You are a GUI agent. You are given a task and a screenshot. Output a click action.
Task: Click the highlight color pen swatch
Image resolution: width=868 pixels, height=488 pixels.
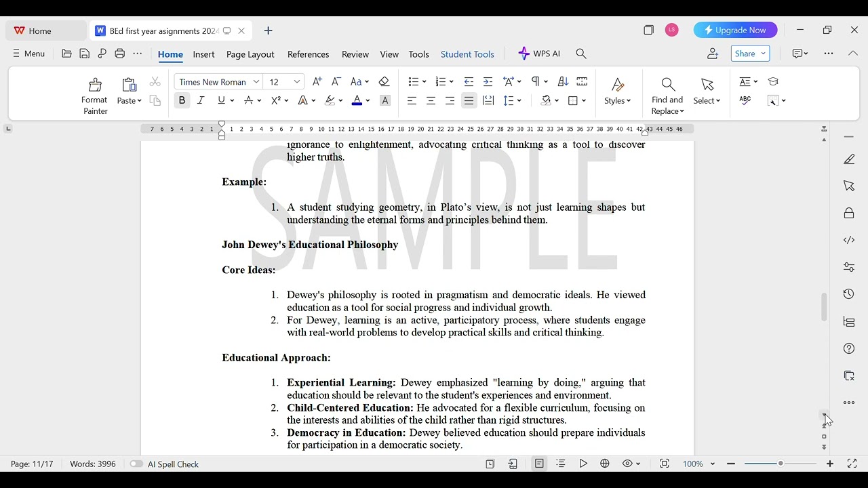(330, 100)
